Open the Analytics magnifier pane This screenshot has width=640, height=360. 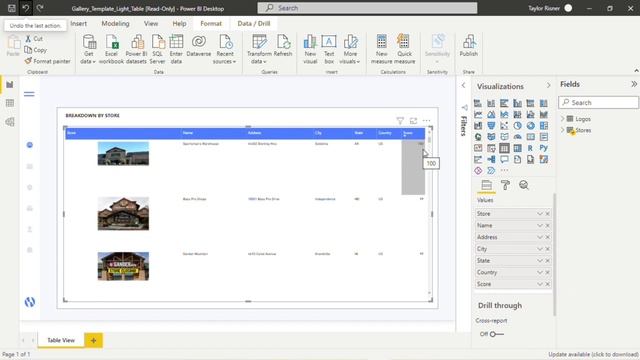[524, 185]
